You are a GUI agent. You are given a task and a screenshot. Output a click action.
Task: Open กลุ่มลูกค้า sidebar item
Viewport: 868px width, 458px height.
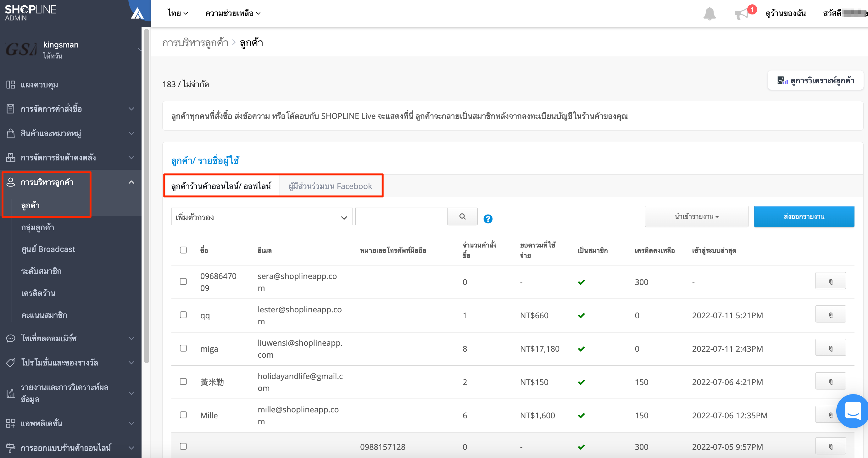[38, 227]
